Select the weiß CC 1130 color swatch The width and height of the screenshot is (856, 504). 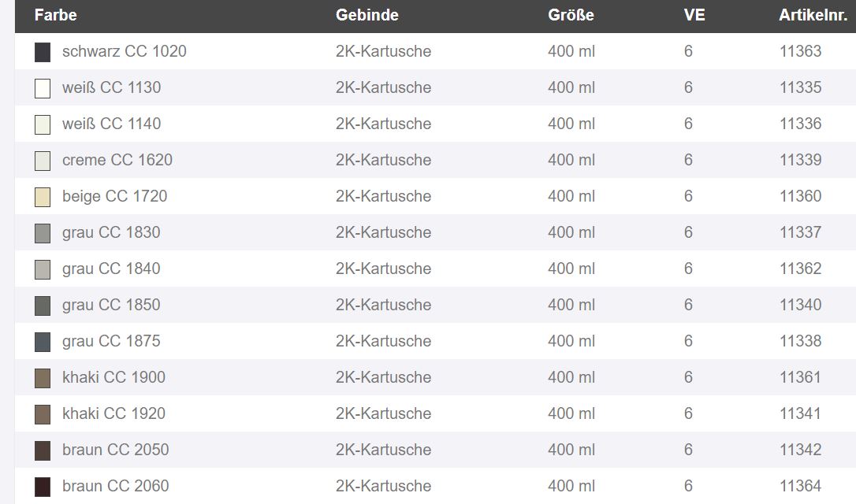click(43, 88)
